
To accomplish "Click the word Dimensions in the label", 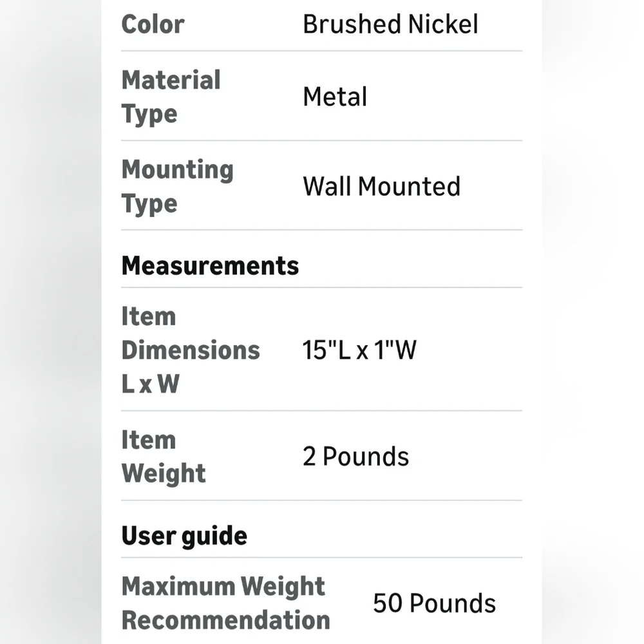I will pyautogui.click(x=191, y=350).
